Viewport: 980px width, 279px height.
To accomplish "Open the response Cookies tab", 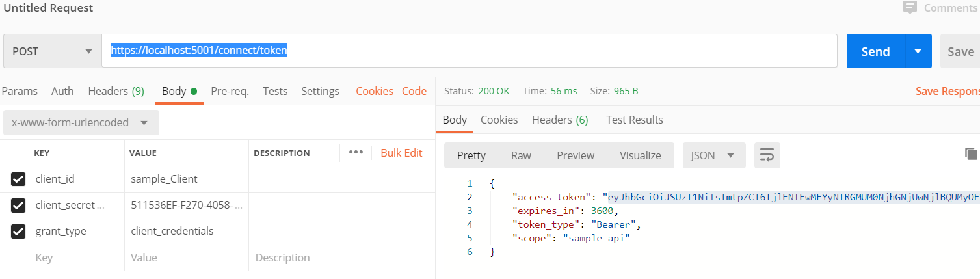I will tap(499, 120).
